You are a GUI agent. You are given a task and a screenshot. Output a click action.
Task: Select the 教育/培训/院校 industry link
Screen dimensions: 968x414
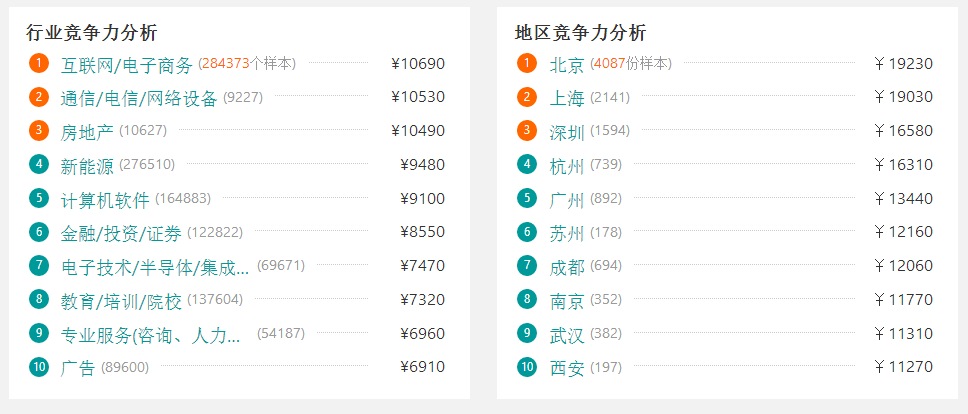pyautogui.click(x=121, y=301)
